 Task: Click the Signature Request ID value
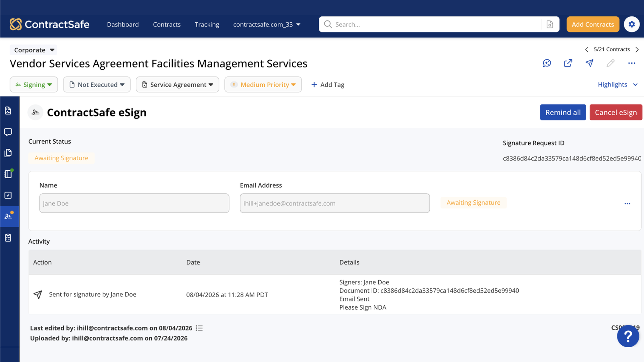(x=572, y=159)
